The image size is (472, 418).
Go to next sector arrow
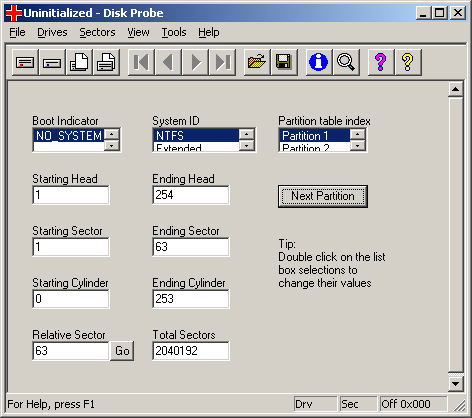coord(196,62)
